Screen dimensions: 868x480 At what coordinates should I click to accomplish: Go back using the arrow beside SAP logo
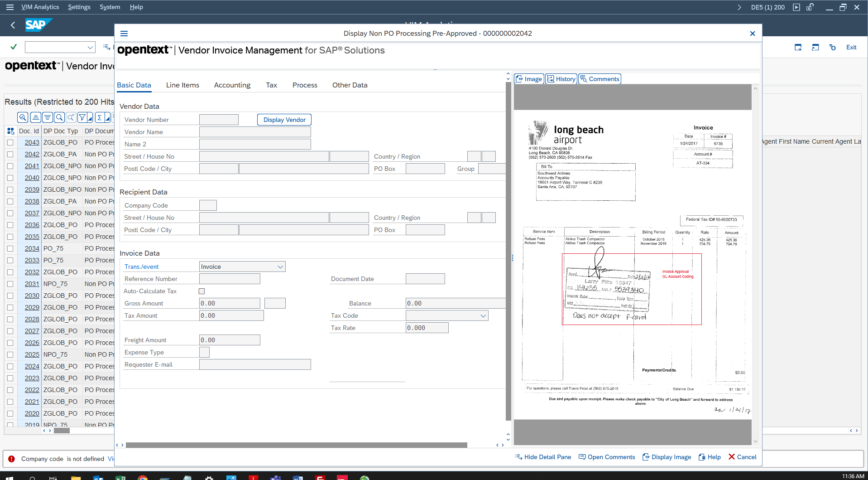point(13,25)
